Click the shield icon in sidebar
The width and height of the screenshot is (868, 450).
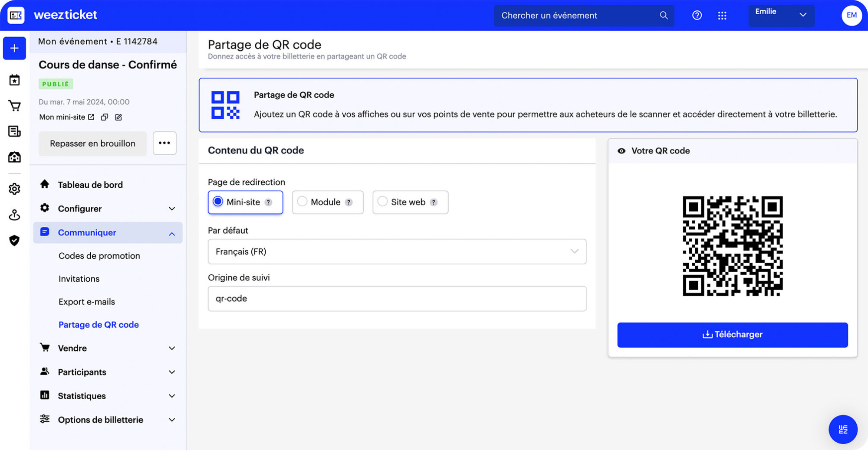tap(14, 240)
